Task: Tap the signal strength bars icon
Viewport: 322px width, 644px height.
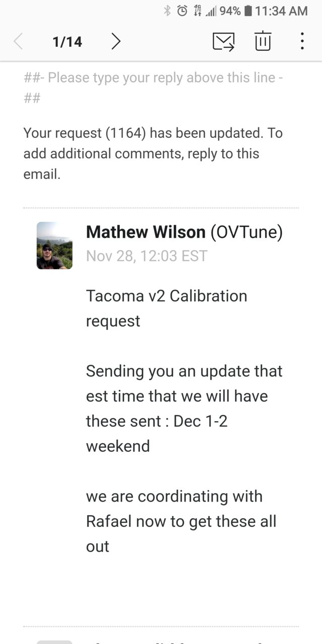Action: pyautogui.click(x=210, y=11)
